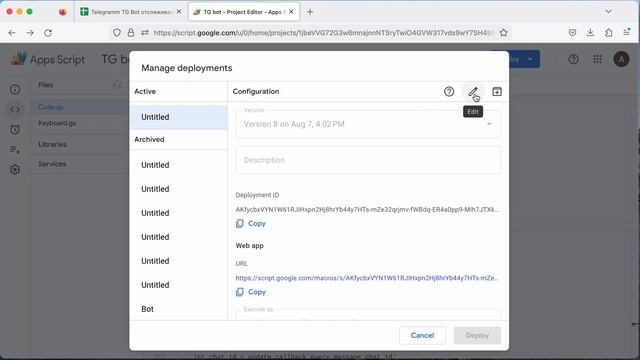Click the tracking protection shield icon
Screen dimensions: 640x360
[117, 33]
